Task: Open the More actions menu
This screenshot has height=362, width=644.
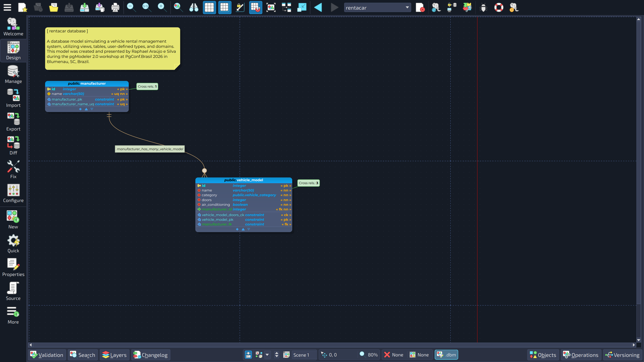Action: [x=13, y=315]
